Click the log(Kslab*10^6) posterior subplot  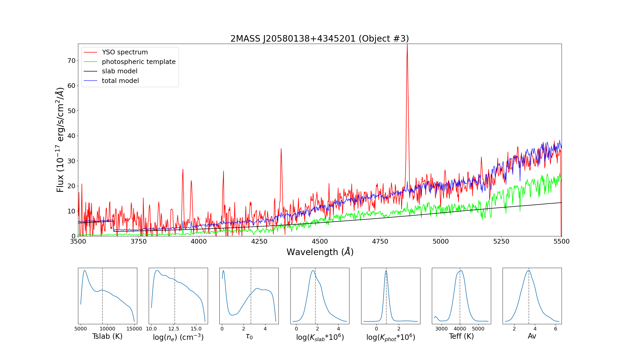(x=320, y=296)
